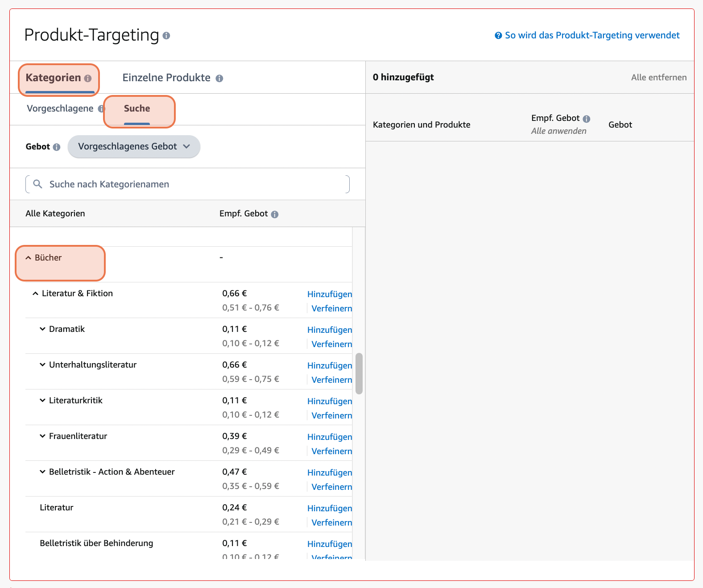Image resolution: width=703 pixels, height=588 pixels.
Task: Click the search magnifier icon
Action: click(38, 184)
